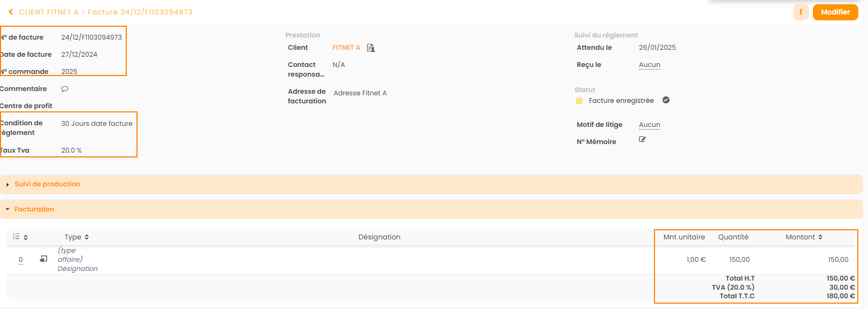Open the comment bubble icon next to Commentaire
Image resolution: width=868 pixels, height=309 pixels.
tap(65, 89)
